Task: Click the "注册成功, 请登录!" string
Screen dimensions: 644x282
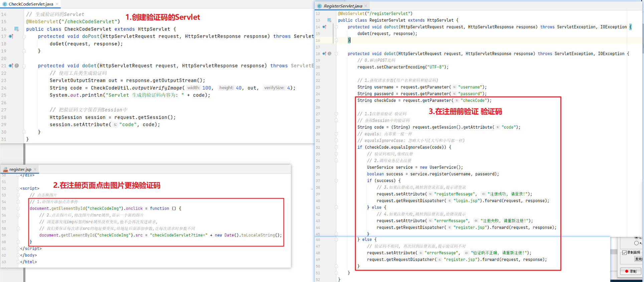Action: point(507,194)
